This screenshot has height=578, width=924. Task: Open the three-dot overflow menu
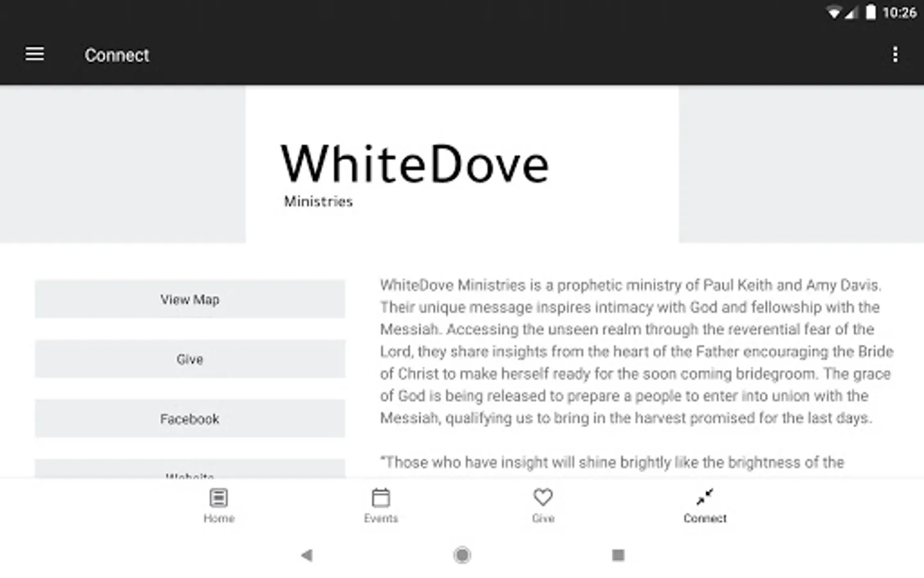tap(895, 55)
